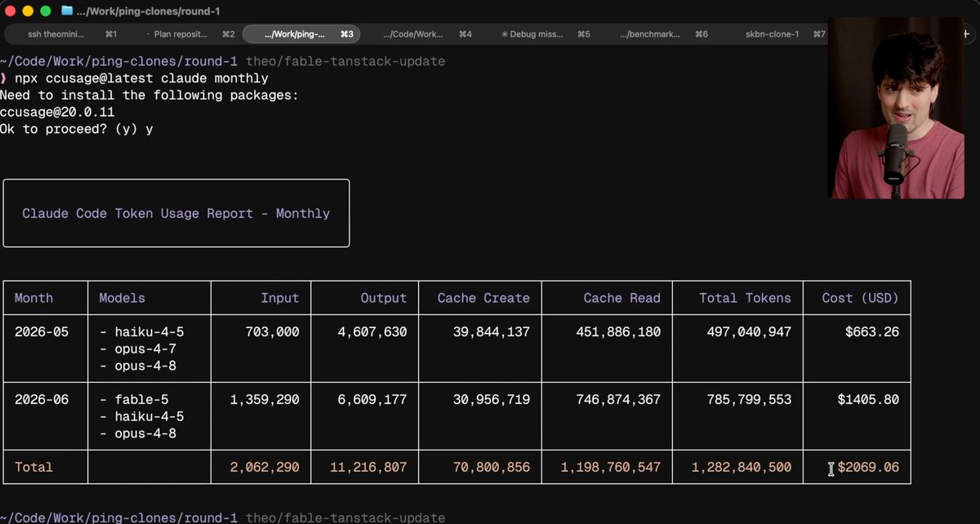Click the 'theo/fable-tanstack-update' branch name on top prompt
980x524 pixels.
click(x=345, y=61)
